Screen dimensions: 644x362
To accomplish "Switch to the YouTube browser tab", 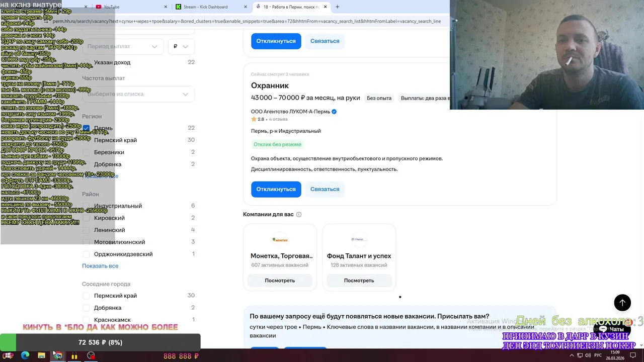I will (128, 7).
